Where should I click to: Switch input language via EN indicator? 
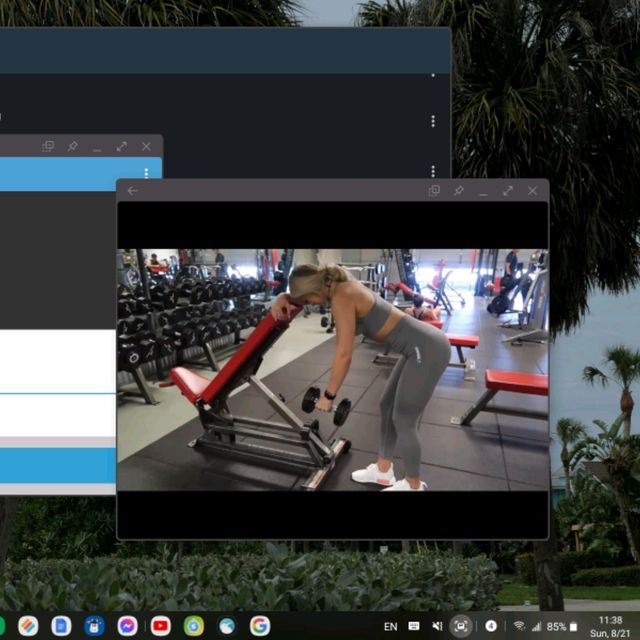point(390,626)
